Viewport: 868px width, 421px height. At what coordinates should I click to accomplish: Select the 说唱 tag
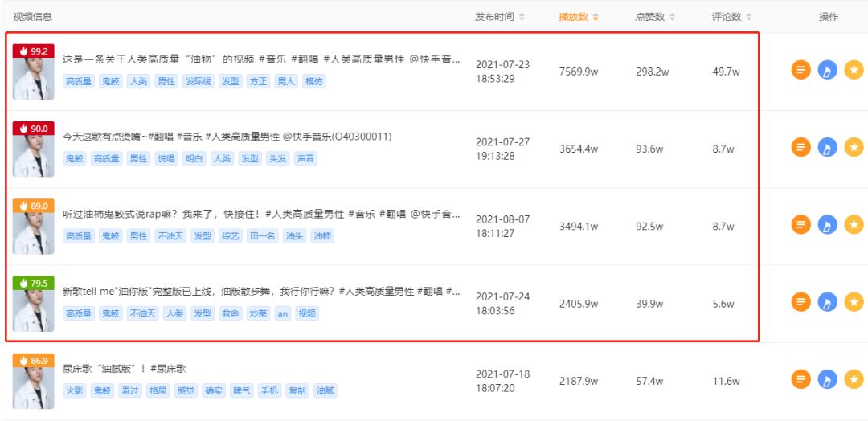click(166, 159)
